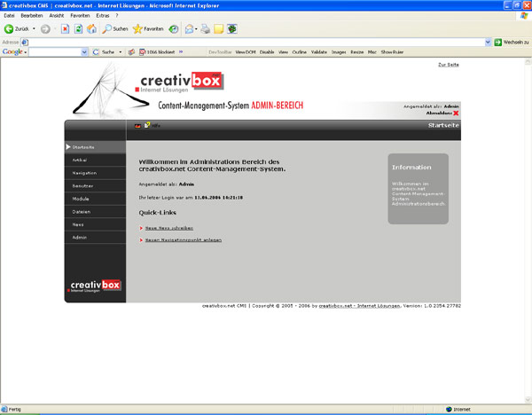Go to the home page icon

(x=91, y=29)
